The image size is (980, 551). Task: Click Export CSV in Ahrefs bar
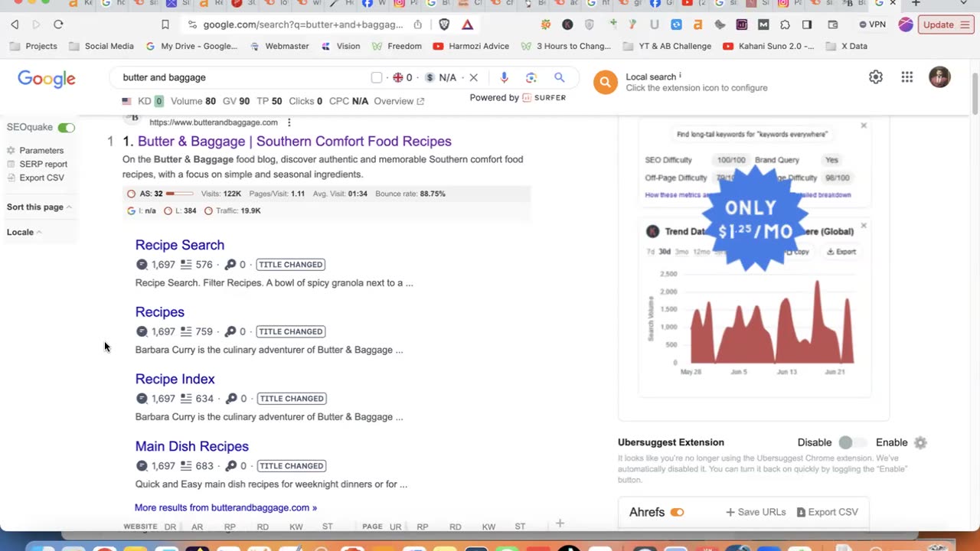click(828, 513)
